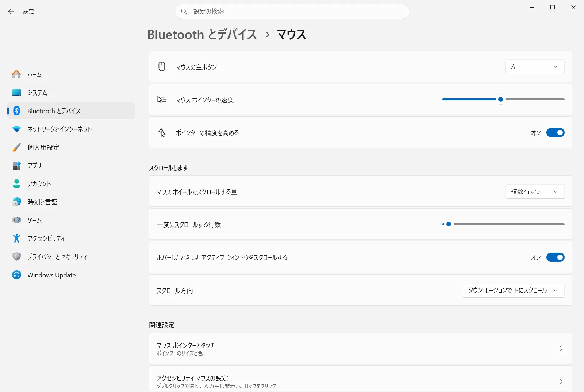Click the ゲーム controller icon
Viewport: 584px width, 392px height.
[x=16, y=220]
